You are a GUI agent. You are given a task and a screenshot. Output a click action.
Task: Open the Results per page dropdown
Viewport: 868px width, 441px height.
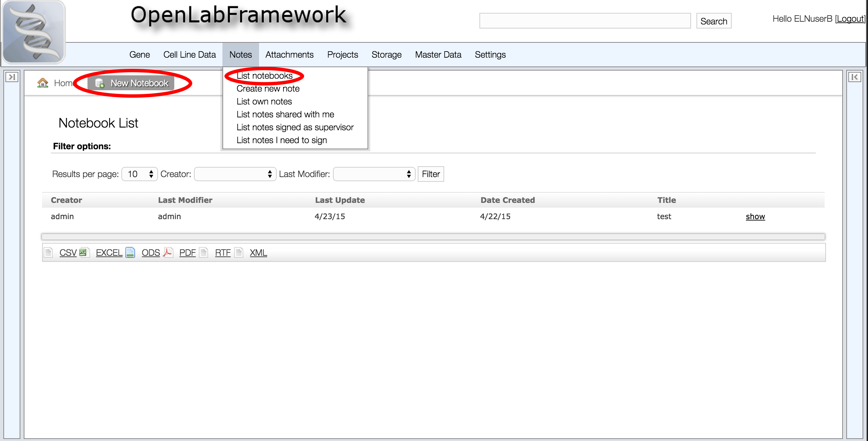click(139, 174)
